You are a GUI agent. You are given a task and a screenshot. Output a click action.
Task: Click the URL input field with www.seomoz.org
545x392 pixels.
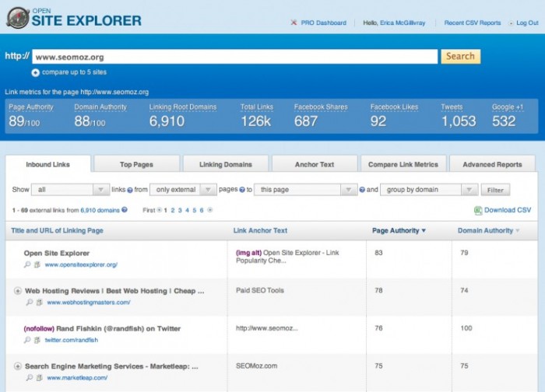pos(234,57)
